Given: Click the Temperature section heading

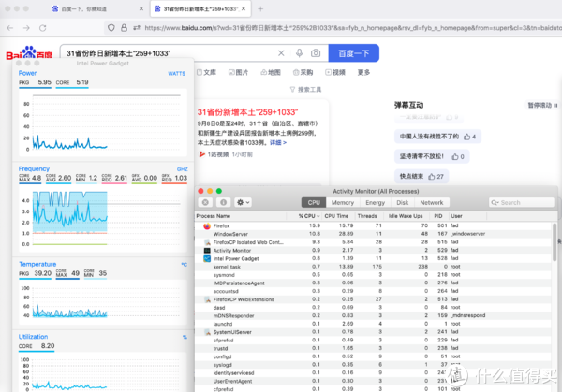Looking at the screenshot, I should click(x=37, y=264).
